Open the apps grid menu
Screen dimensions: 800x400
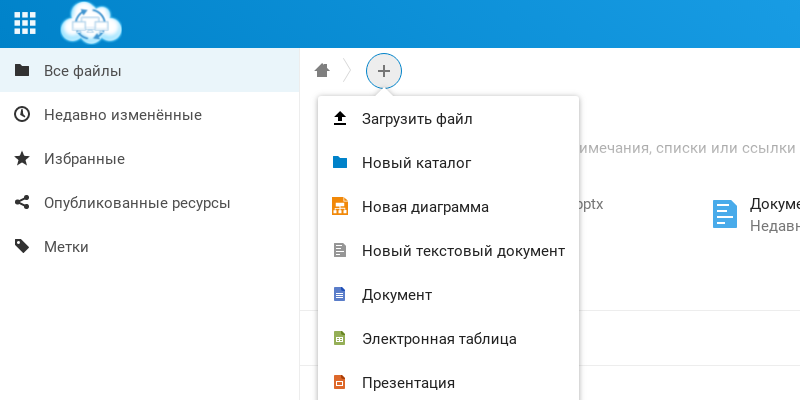click(x=24, y=23)
